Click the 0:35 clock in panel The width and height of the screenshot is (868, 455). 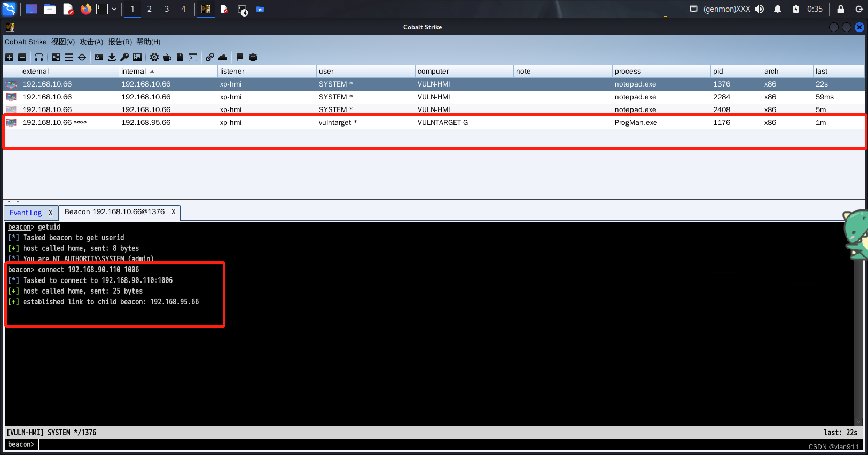pos(815,9)
